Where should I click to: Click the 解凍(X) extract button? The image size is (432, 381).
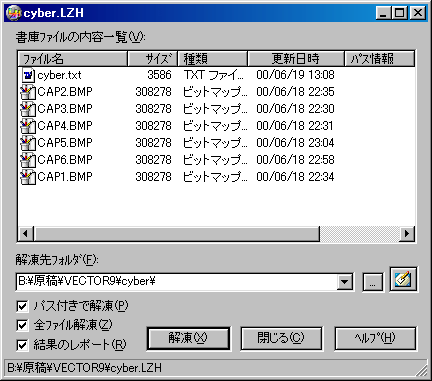[188, 339]
